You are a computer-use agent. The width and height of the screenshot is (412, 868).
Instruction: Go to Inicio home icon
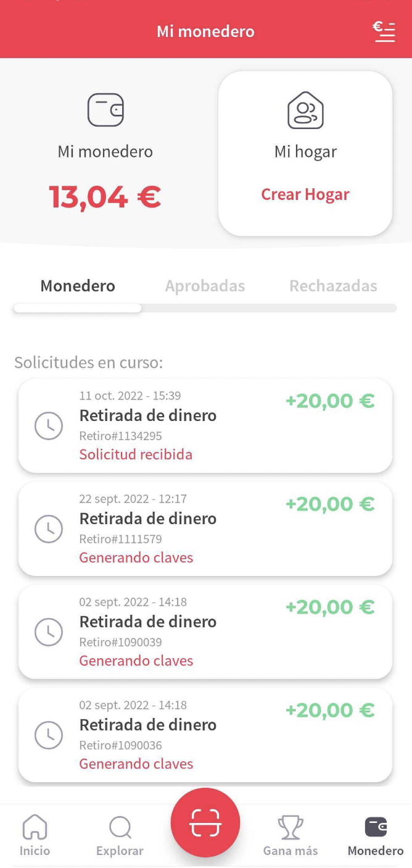tap(35, 827)
